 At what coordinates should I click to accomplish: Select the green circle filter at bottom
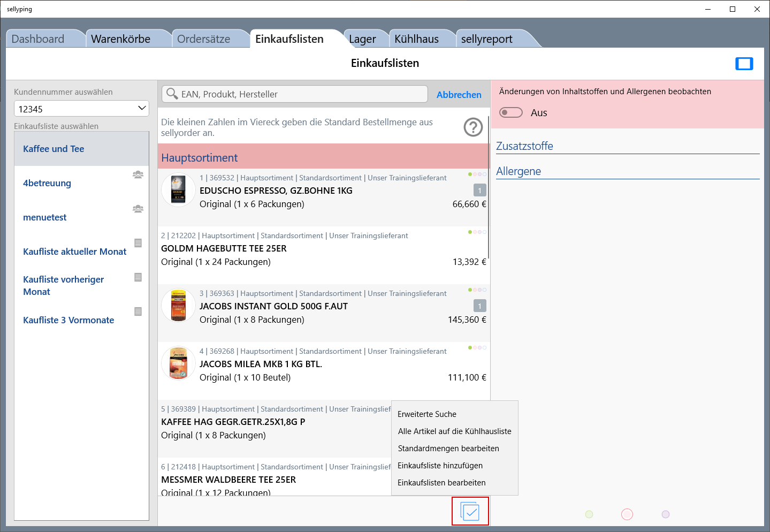589,514
